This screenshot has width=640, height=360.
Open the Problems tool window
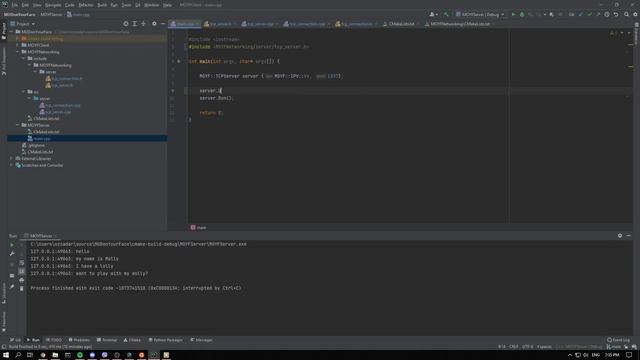[79, 340]
